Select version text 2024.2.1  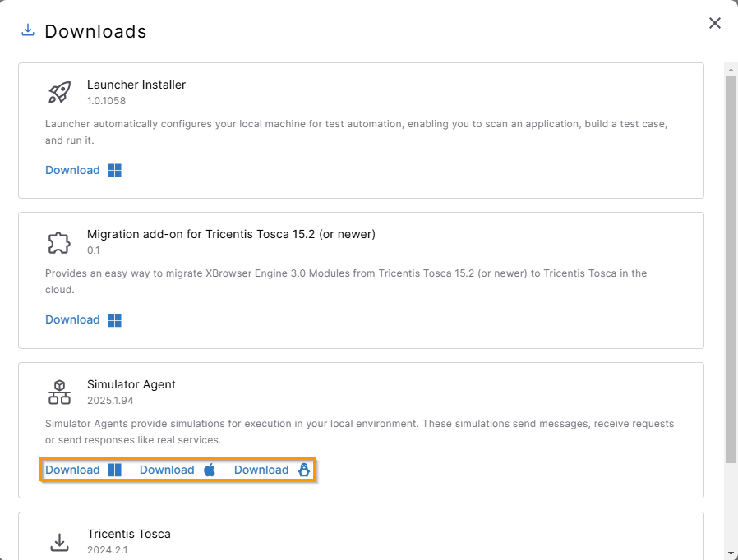[x=108, y=549]
